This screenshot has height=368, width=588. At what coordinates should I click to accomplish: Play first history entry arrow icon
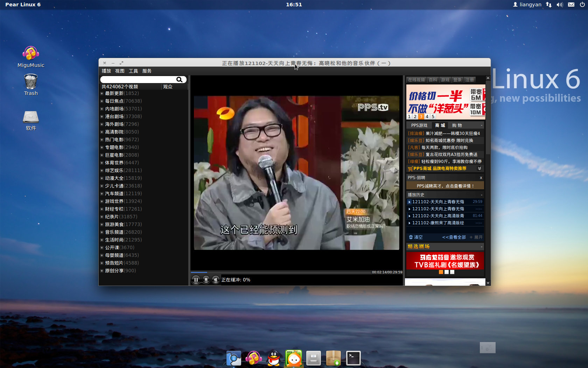point(409,202)
